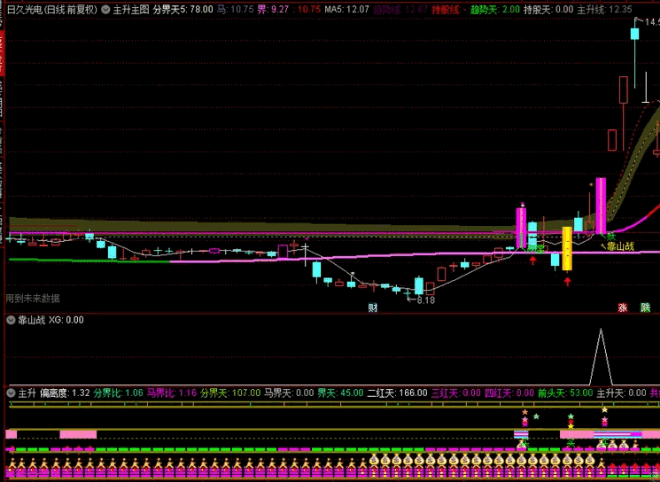660x482 pixels.
Task: Click the 主升 indicator panel label
Action: click(27, 393)
